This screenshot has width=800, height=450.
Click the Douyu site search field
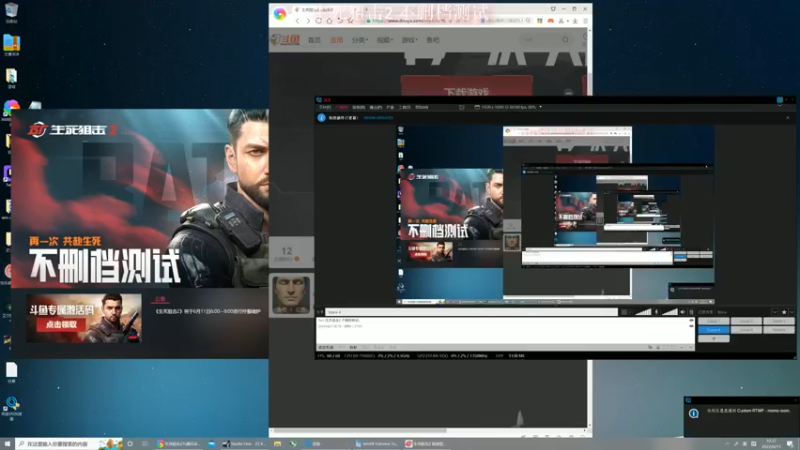(x=544, y=40)
